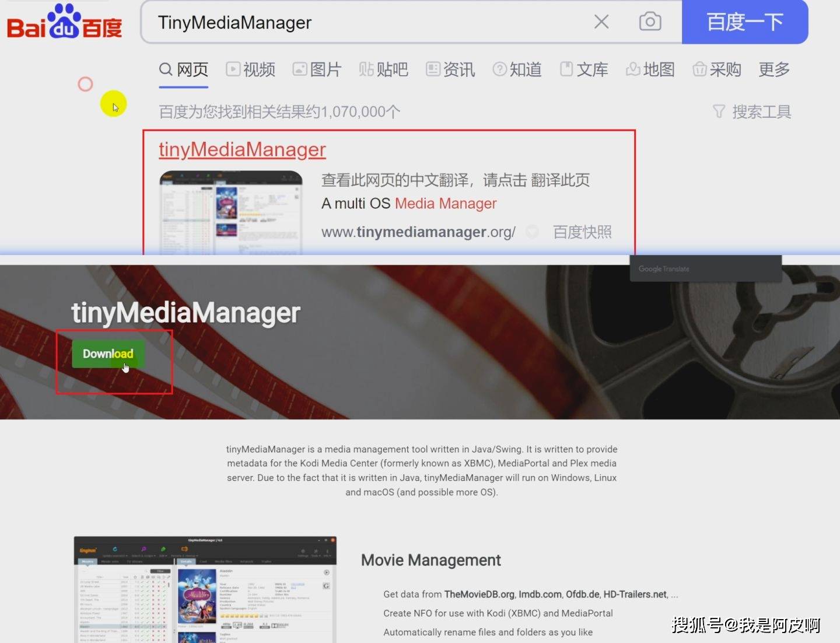Click the 翻译此页 translate link
840x643 pixels.
561,180
